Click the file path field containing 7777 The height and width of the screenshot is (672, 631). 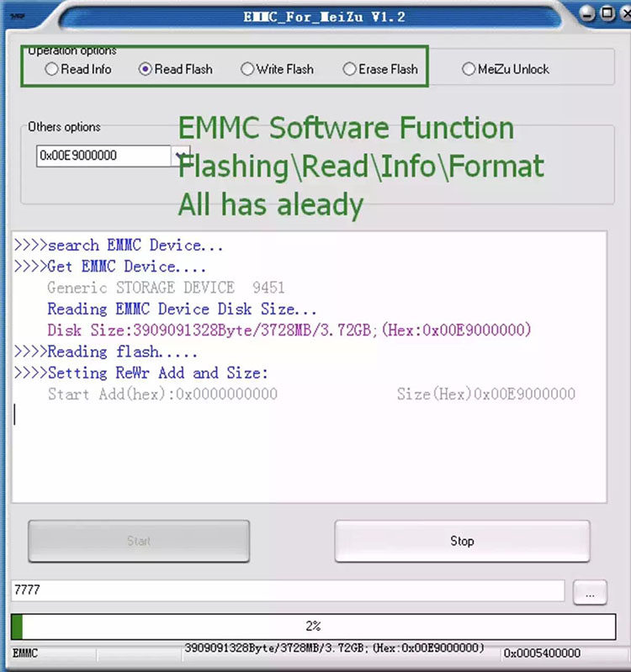point(288,590)
